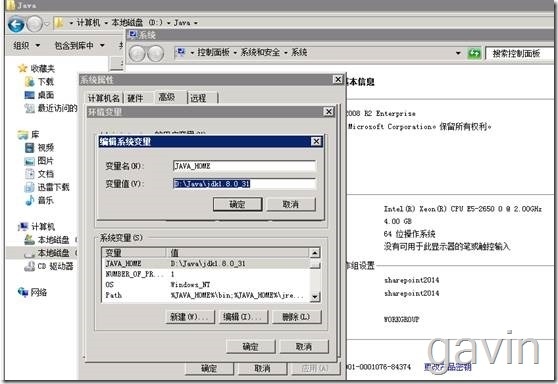Click the 变量名 input field
Image resolution: width=558 pixels, height=384 pixels.
[x=244, y=166]
